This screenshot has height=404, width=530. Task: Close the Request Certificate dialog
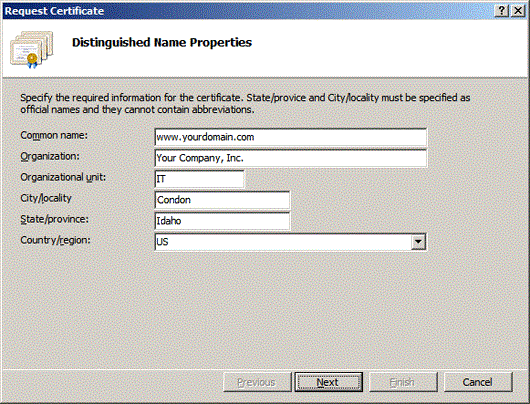517,11
